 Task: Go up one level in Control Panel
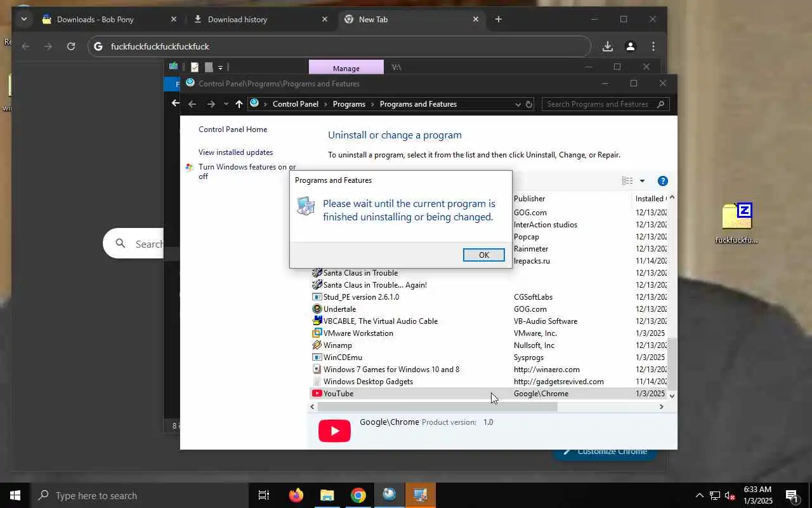239,104
